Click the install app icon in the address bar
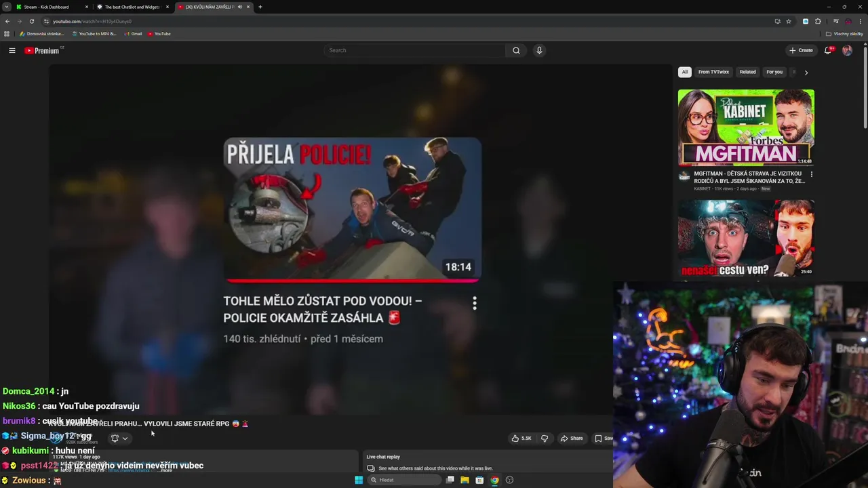The height and width of the screenshot is (488, 868). [x=777, y=21]
